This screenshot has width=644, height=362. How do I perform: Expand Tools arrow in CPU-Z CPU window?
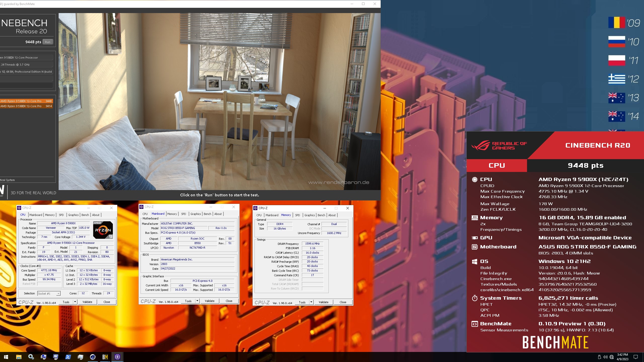(x=75, y=302)
